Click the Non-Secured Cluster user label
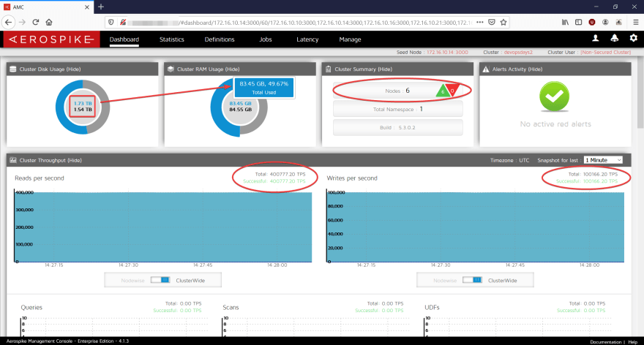This screenshot has width=644, height=345. pos(605,52)
